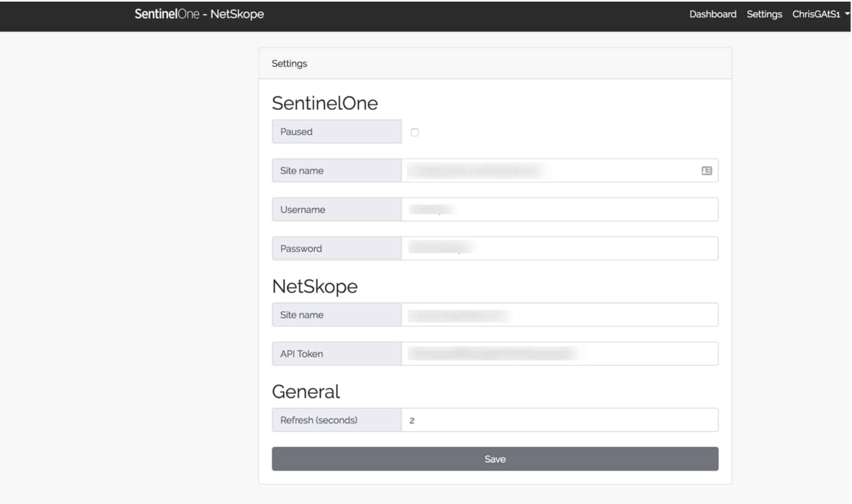The height and width of the screenshot is (504, 852).
Task: Click the Refresh (seconds) label
Action: [x=319, y=420]
